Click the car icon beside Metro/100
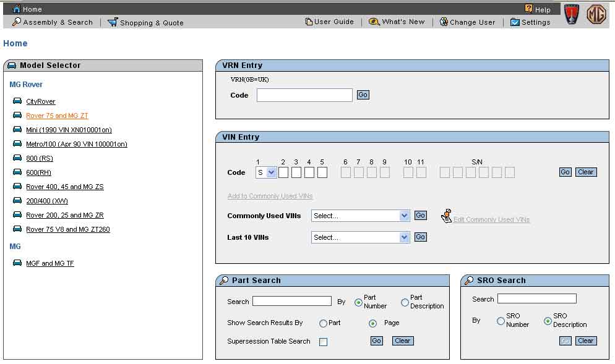The height and width of the screenshot is (364, 615). click(x=17, y=144)
